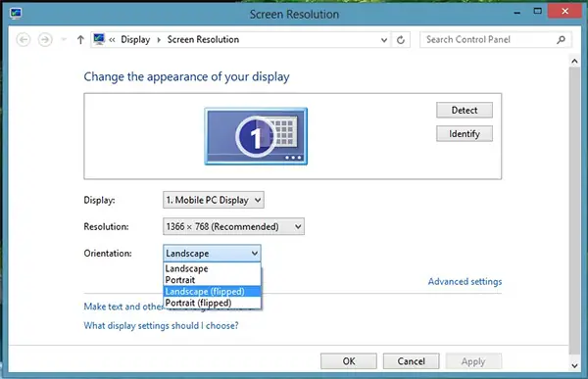Image resolution: width=588 pixels, height=379 pixels.
Task: Click the vertical scrollbar thumb
Action: click(x=574, y=210)
